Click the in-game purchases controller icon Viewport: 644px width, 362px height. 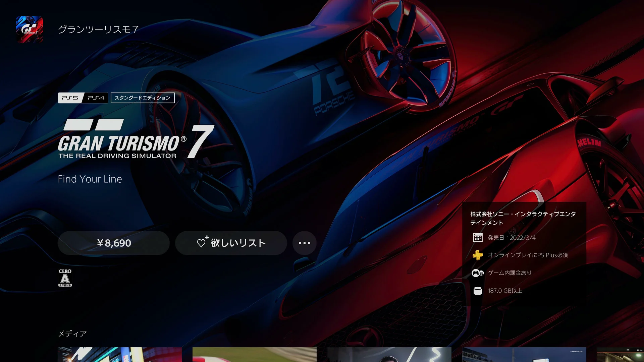(478, 273)
